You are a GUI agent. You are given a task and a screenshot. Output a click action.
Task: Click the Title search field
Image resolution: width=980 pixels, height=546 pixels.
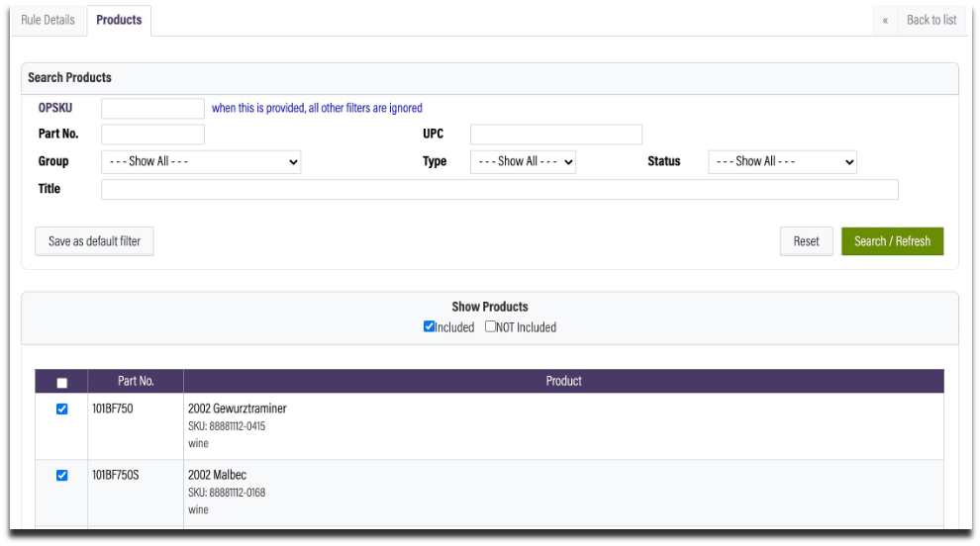pos(499,189)
